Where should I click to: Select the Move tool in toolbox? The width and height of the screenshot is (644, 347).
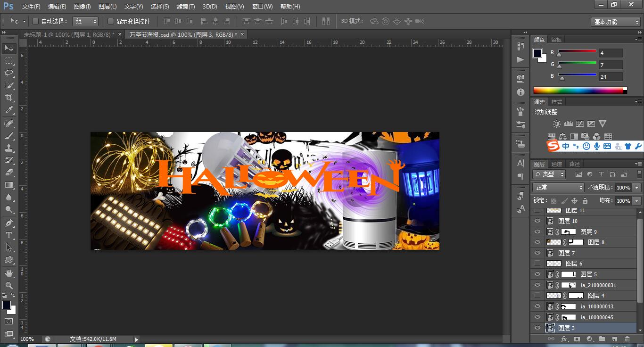point(8,49)
